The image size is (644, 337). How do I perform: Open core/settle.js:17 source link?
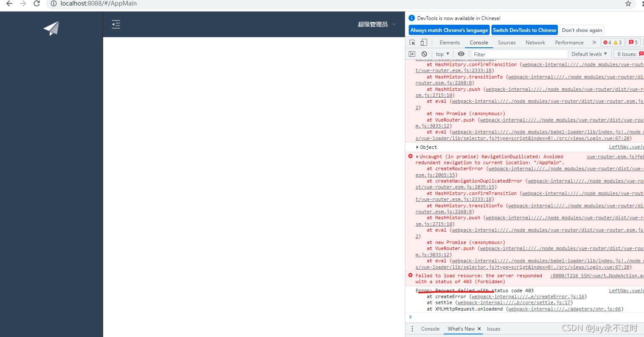coord(515,302)
